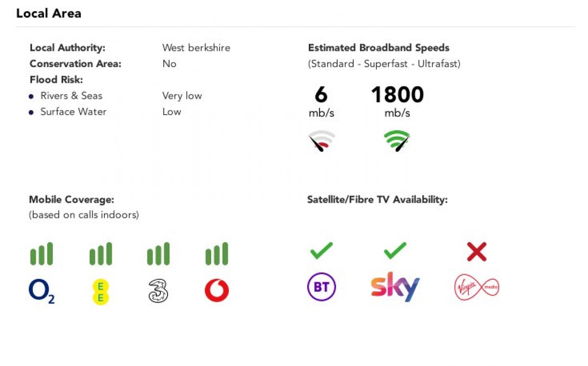Click the yellow EE network logo

(x=100, y=292)
